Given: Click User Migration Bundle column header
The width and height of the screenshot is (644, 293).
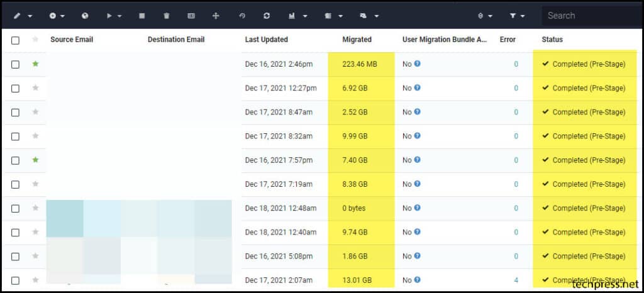Looking at the screenshot, I should pyautogui.click(x=445, y=40).
